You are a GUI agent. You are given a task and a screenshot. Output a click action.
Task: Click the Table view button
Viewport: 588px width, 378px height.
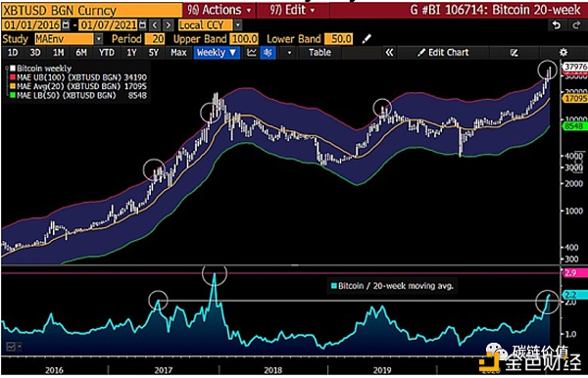tap(319, 53)
